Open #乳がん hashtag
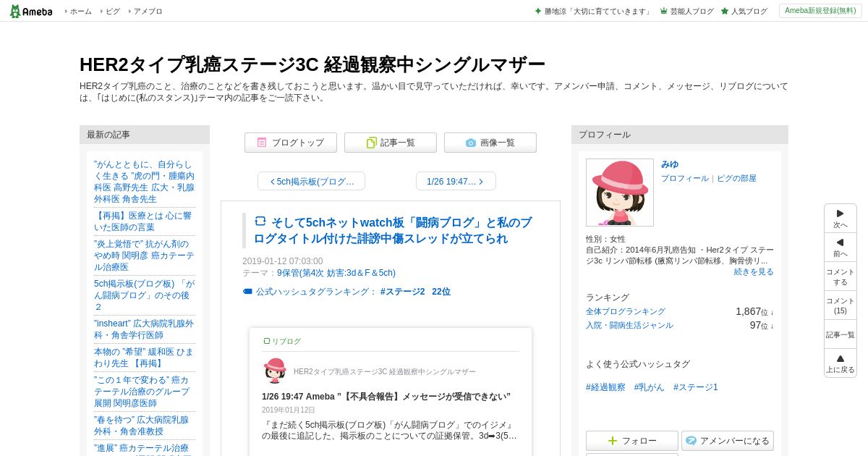The height and width of the screenshot is (456, 868). [x=650, y=387]
